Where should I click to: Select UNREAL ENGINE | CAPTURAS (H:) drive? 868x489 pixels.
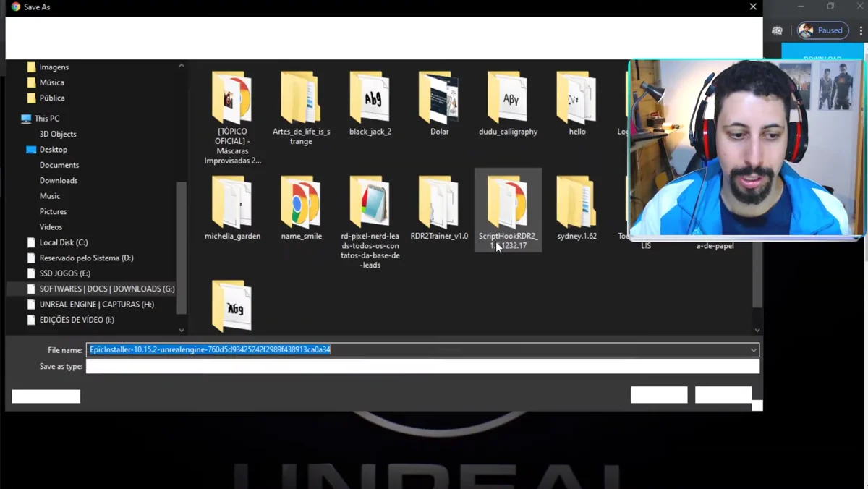click(x=97, y=305)
